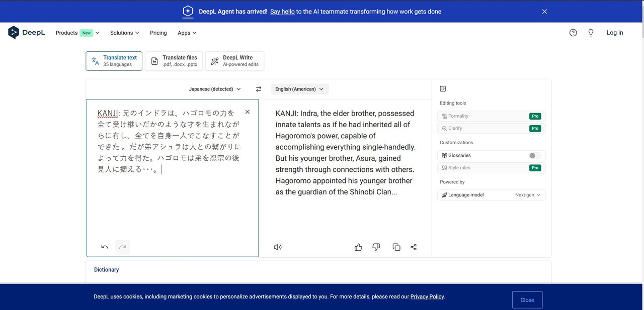Click the translated English text area
Screen dimensions: 644x310
coord(346,153)
